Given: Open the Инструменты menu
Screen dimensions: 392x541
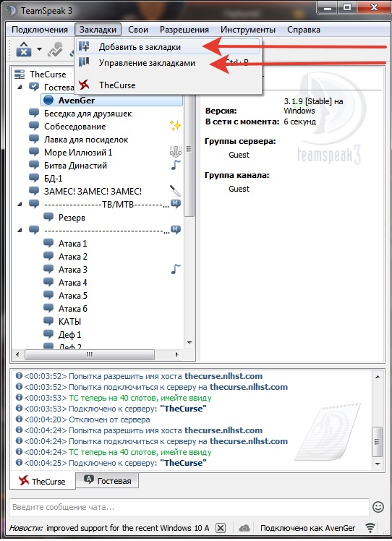Looking at the screenshot, I should point(248,30).
